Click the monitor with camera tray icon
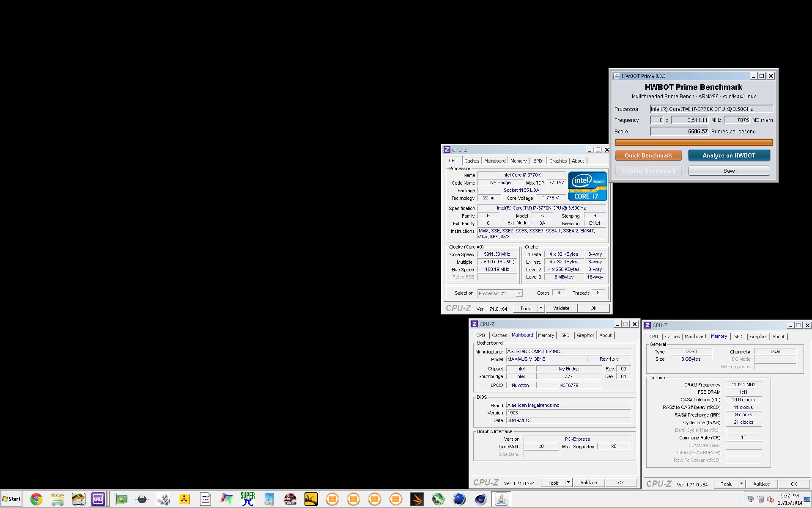 pyautogui.click(x=750, y=499)
